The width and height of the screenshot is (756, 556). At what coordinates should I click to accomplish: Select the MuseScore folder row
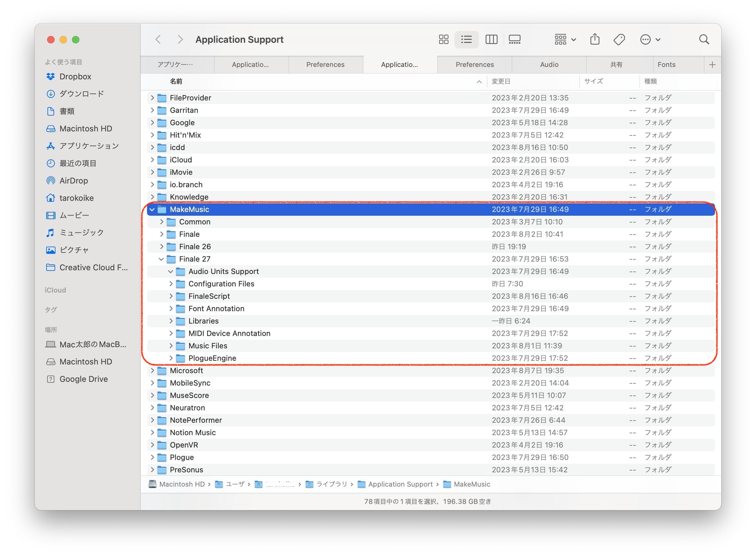[431, 395]
